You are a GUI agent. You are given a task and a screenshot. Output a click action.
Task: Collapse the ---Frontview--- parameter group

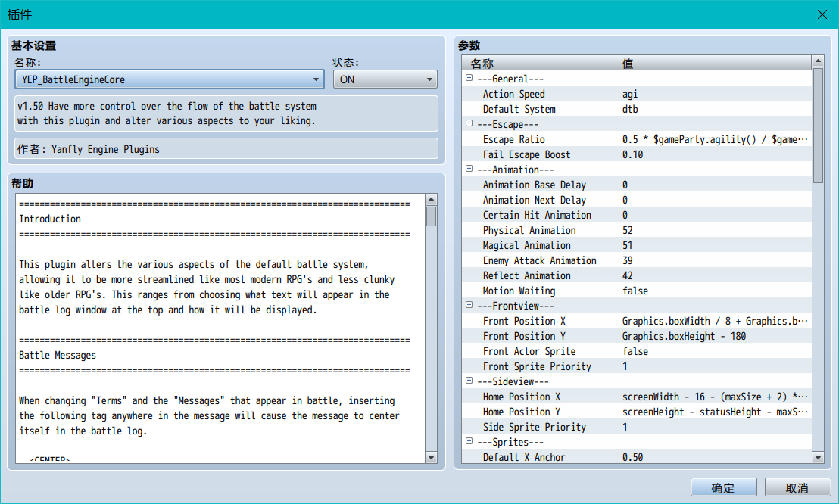click(469, 305)
